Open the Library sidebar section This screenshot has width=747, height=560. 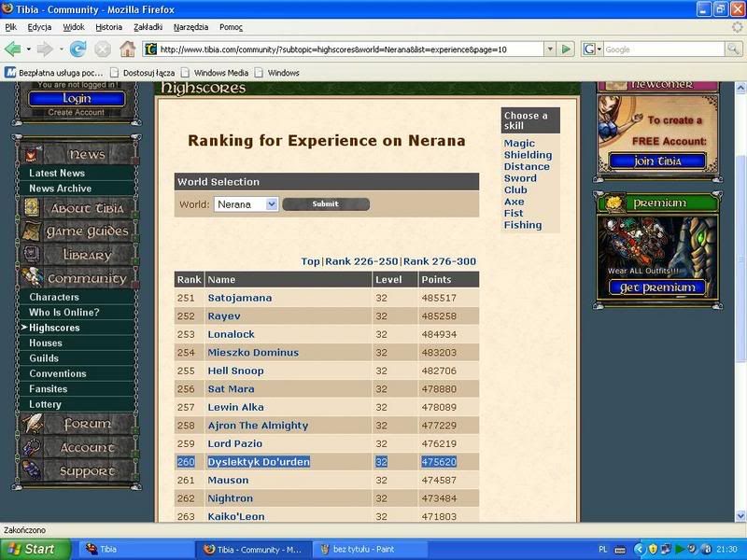(x=78, y=255)
